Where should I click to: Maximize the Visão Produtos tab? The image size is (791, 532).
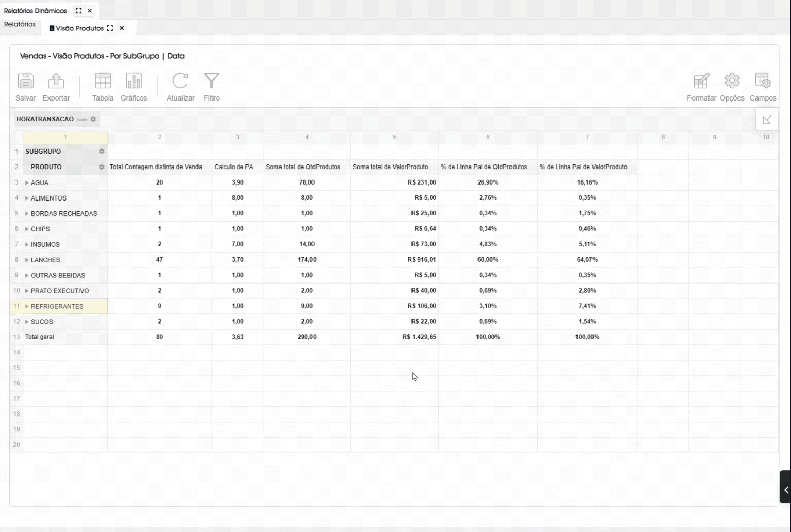click(110, 28)
